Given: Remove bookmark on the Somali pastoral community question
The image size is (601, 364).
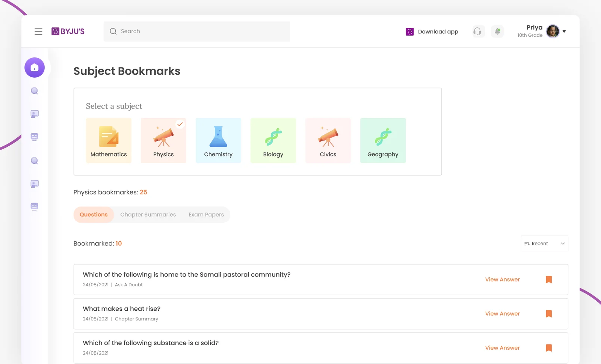Looking at the screenshot, I should click(x=549, y=280).
